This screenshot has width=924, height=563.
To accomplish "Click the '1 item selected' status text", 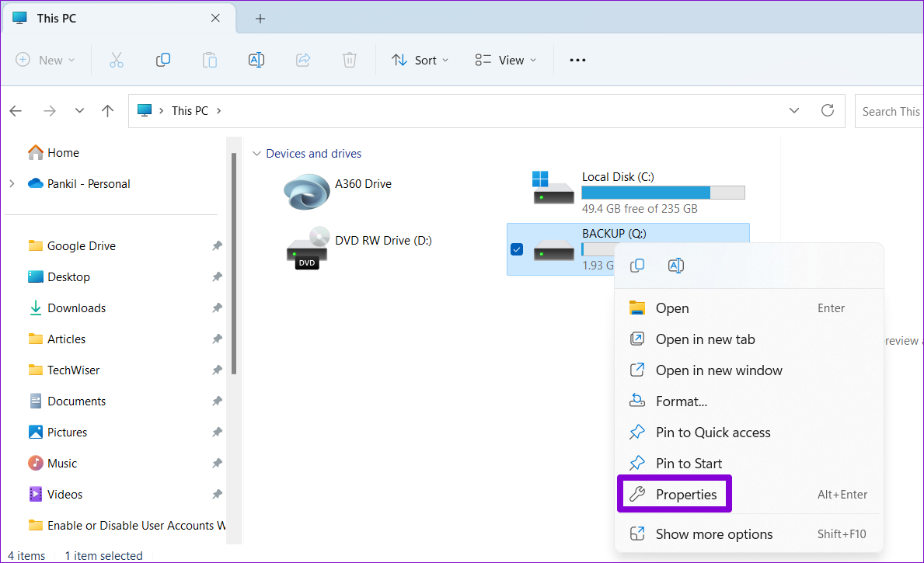I will coord(103,555).
